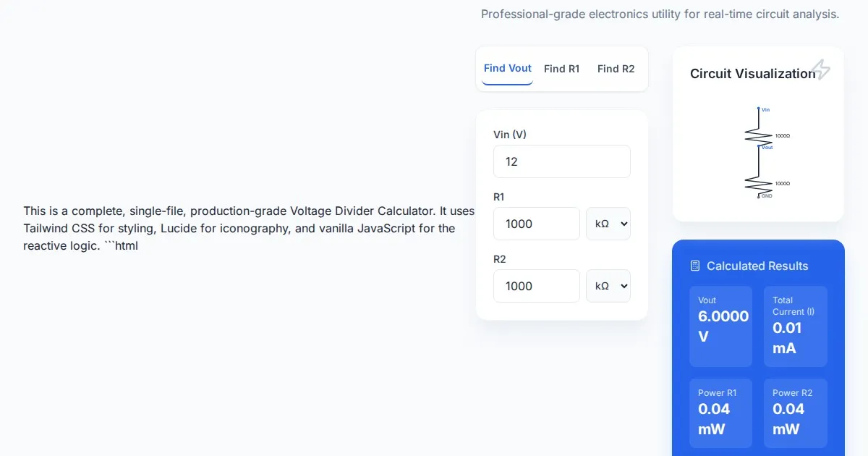Click into the R2 resistance value field
Viewport: 868px width, 456px height.
[x=536, y=286]
